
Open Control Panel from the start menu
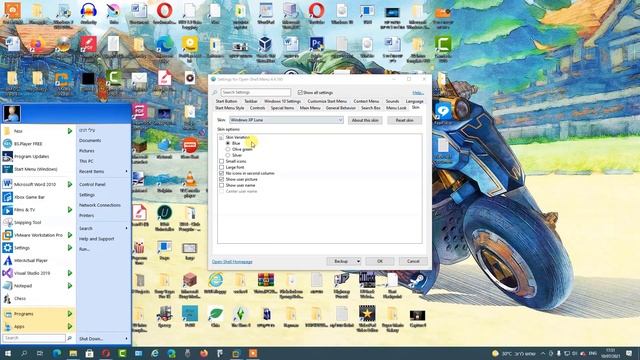coord(103,184)
